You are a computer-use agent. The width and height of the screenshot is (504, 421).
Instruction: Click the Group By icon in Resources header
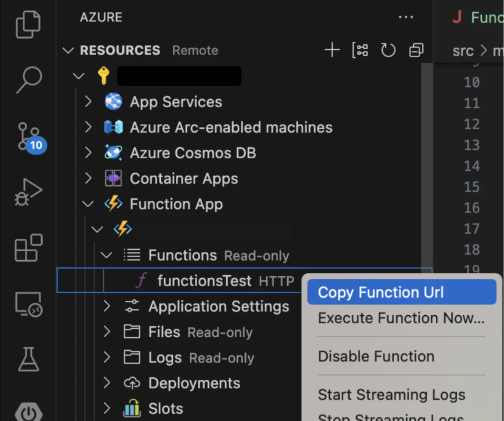[360, 50]
